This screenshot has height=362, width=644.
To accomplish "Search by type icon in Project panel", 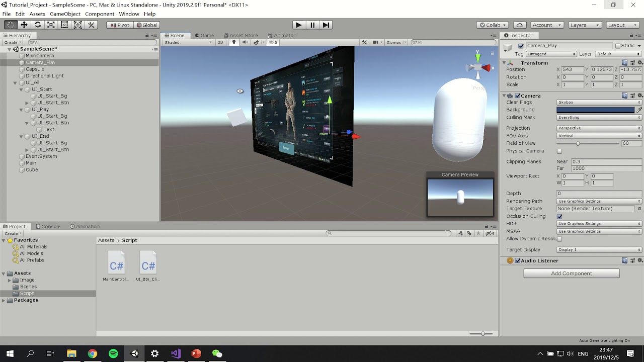I will pos(460,233).
